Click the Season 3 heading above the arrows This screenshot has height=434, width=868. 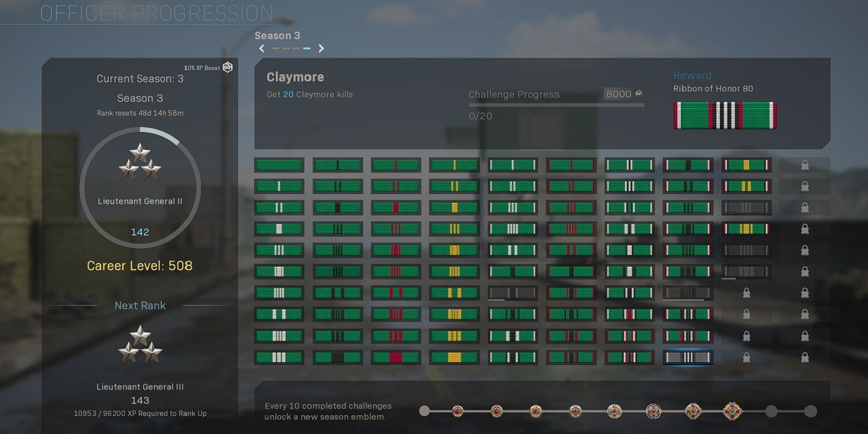click(277, 35)
